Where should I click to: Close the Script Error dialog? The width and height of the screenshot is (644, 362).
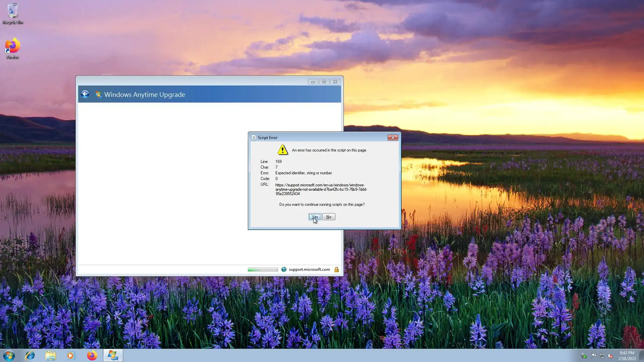(x=393, y=137)
